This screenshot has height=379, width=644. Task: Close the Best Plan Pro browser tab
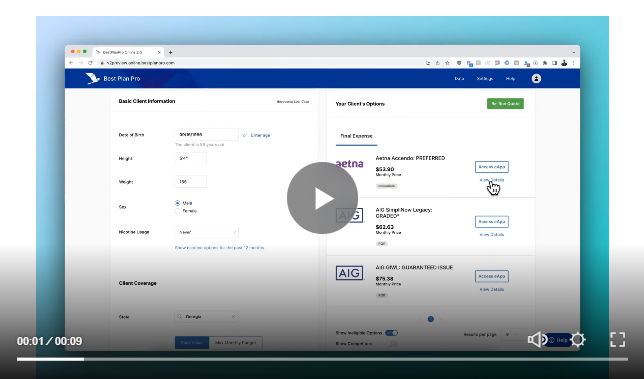point(159,53)
